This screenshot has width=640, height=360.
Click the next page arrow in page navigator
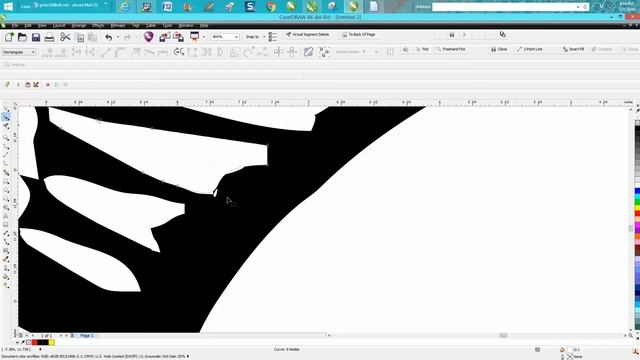tap(61, 336)
